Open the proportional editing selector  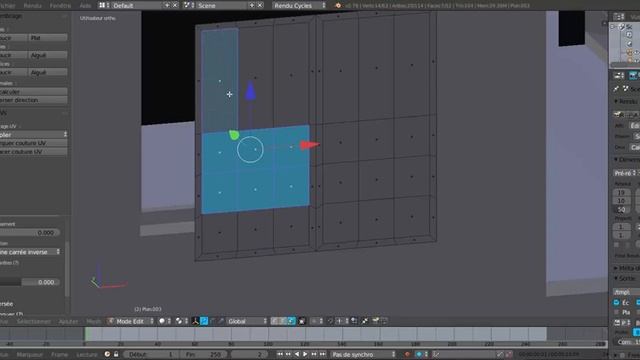pos(316,321)
